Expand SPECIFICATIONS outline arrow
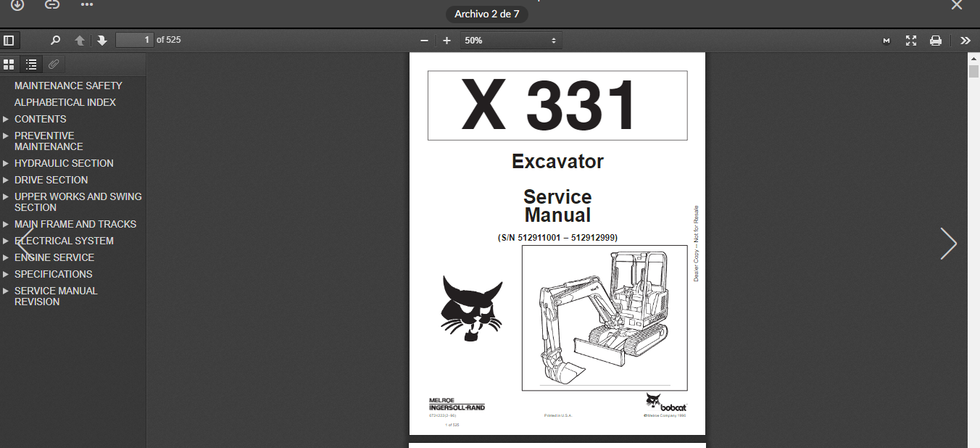This screenshot has width=980, height=448. pos(6,274)
